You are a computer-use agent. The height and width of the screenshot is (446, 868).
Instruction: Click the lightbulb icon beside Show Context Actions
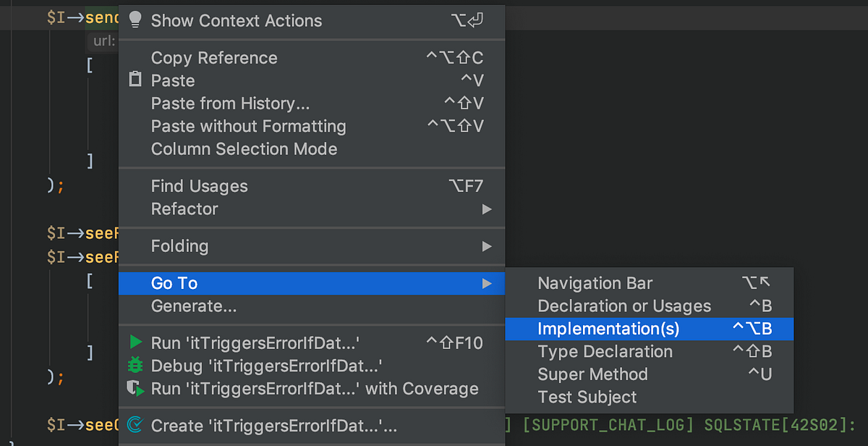click(x=135, y=20)
